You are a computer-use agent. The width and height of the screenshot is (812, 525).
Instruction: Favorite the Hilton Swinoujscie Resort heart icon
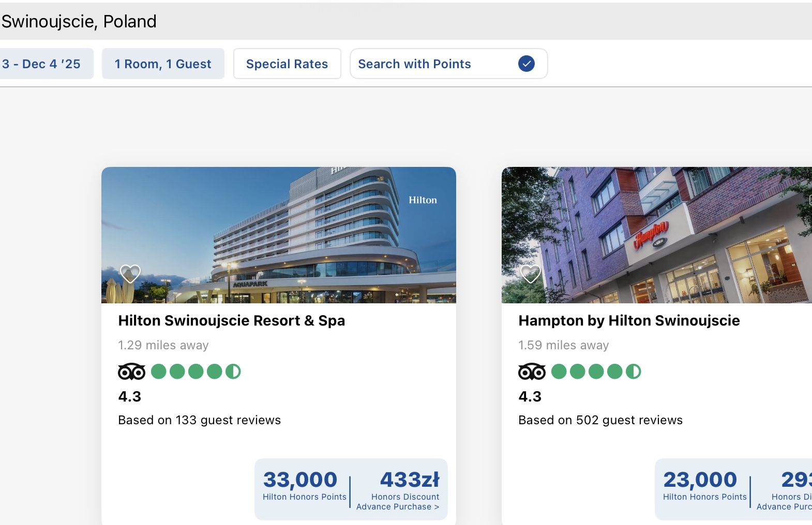coord(130,273)
